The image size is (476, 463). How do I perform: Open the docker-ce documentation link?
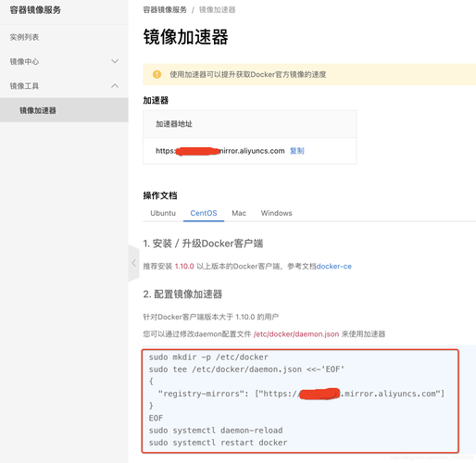[334, 266]
